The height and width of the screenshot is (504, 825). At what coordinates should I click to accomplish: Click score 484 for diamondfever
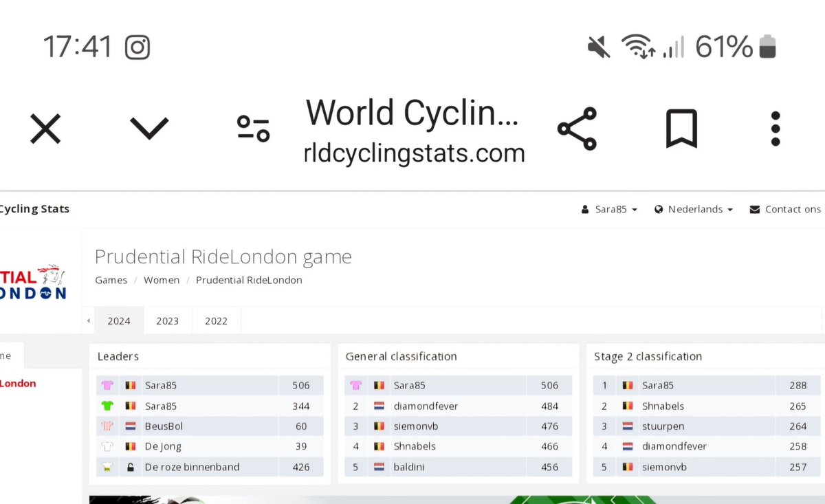click(549, 406)
